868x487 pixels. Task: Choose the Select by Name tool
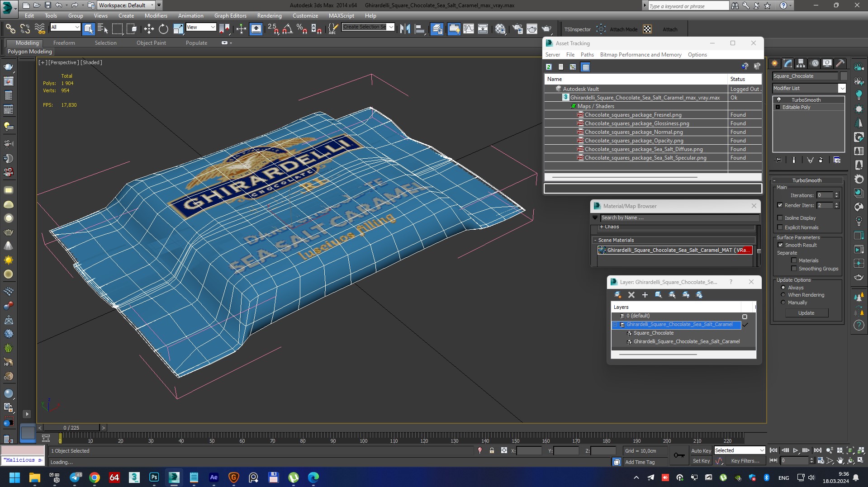coord(103,29)
